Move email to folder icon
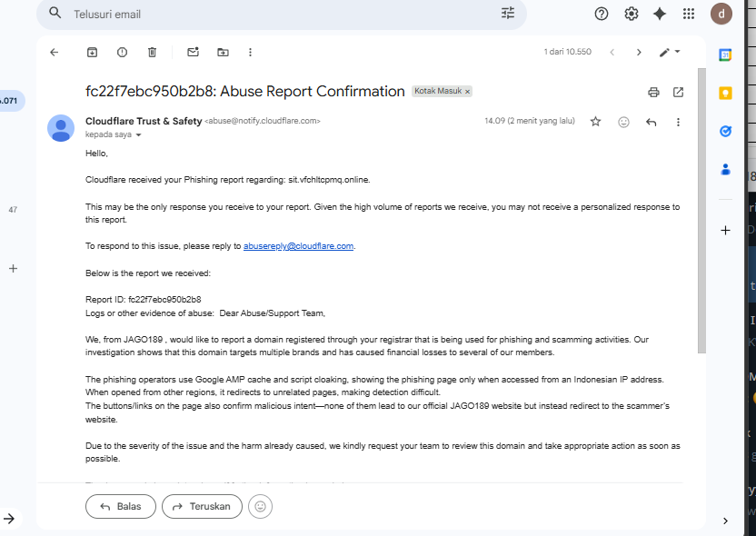756x536 pixels. click(223, 52)
